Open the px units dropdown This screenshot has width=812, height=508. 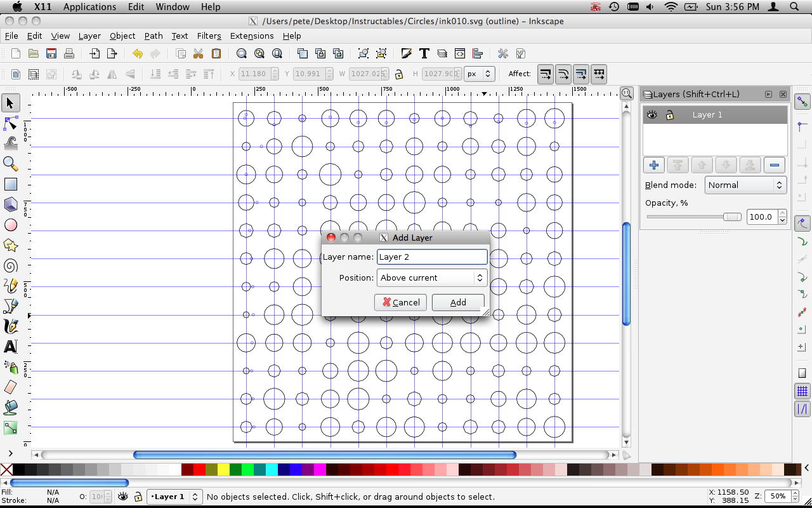[x=479, y=74]
